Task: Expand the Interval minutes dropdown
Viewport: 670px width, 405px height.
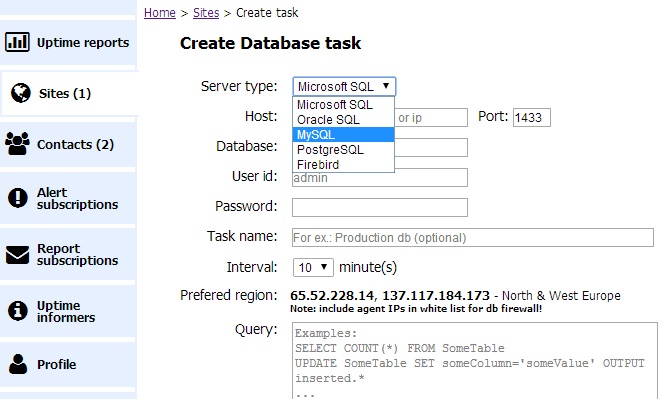Action: pyautogui.click(x=312, y=268)
